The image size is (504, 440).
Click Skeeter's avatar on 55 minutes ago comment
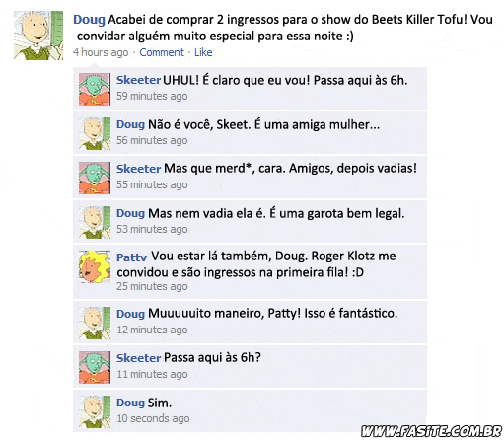(x=95, y=178)
